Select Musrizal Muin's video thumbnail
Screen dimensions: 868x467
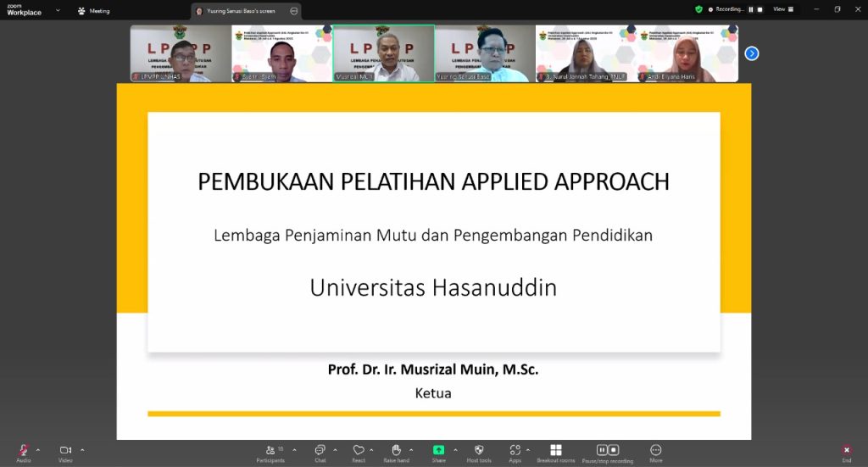tap(383, 53)
